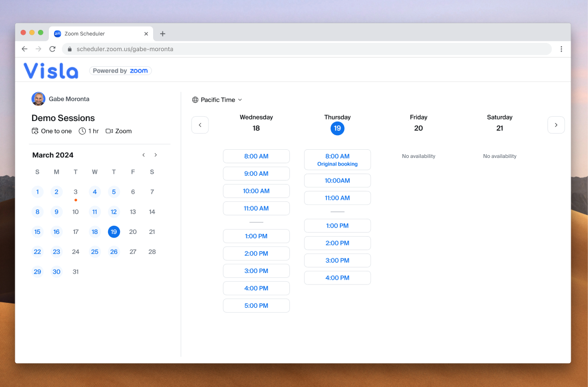Open a new browser tab
This screenshot has height=387, width=588.
click(x=162, y=34)
